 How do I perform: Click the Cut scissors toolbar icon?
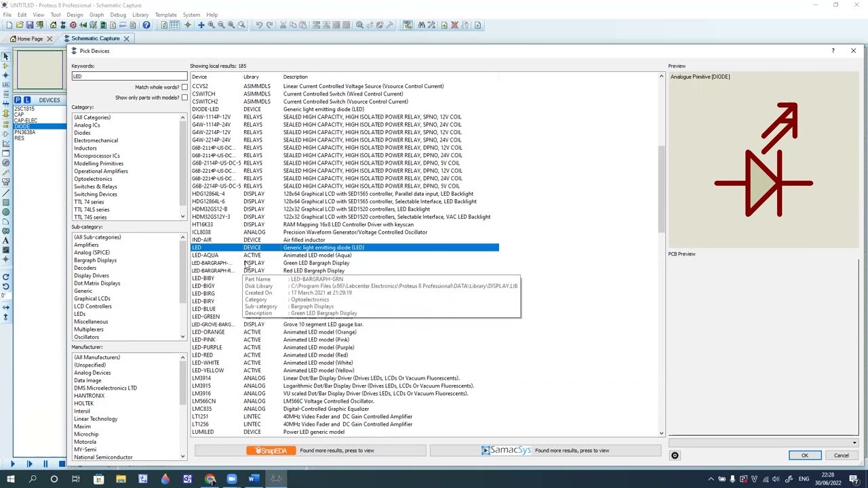coord(283,25)
